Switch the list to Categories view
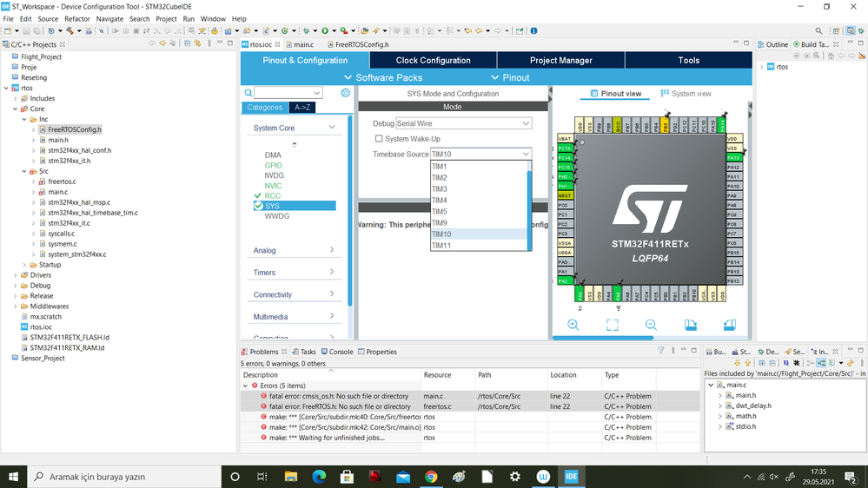 tap(265, 108)
